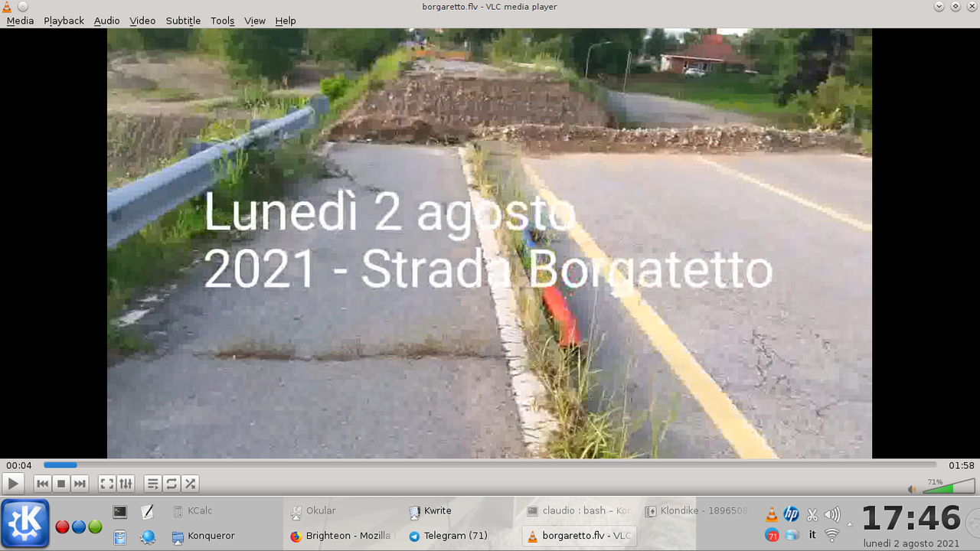Screen dimensions: 980x551
Task: Open the Subtitle menu
Action: click(183, 21)
